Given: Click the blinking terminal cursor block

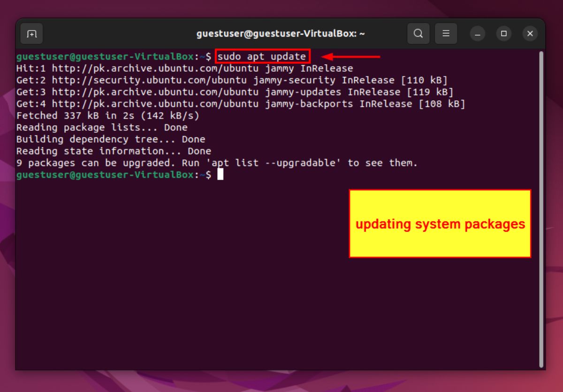Looking at the screenshot, I should [220, 174].
